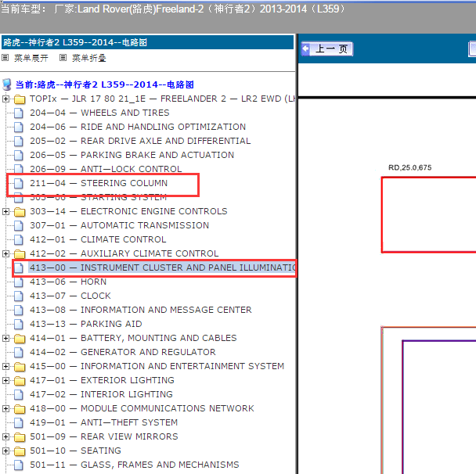Select 419-01 ANTI-THEFT SYSTEM entry

point(104,422)
